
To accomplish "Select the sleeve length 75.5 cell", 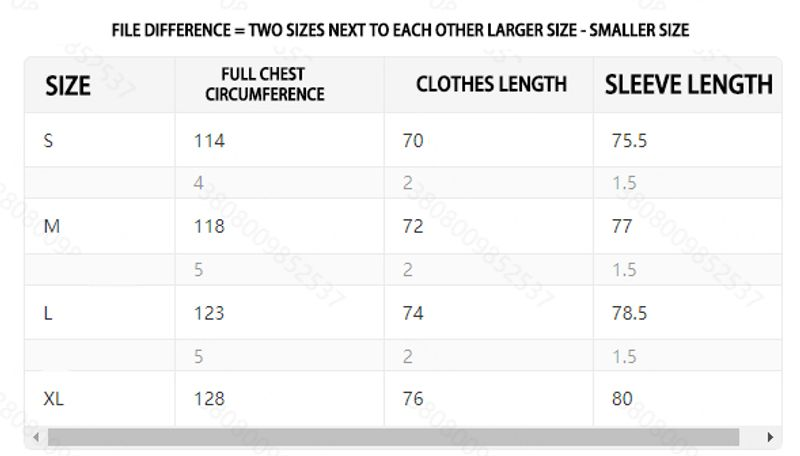I will 629,141.
